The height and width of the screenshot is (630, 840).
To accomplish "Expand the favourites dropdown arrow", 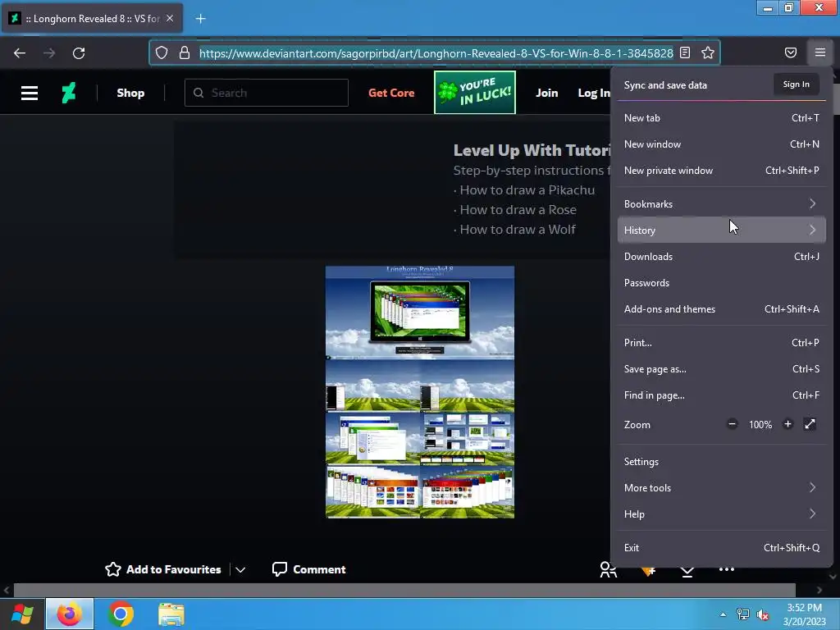I will coord(240,569).
